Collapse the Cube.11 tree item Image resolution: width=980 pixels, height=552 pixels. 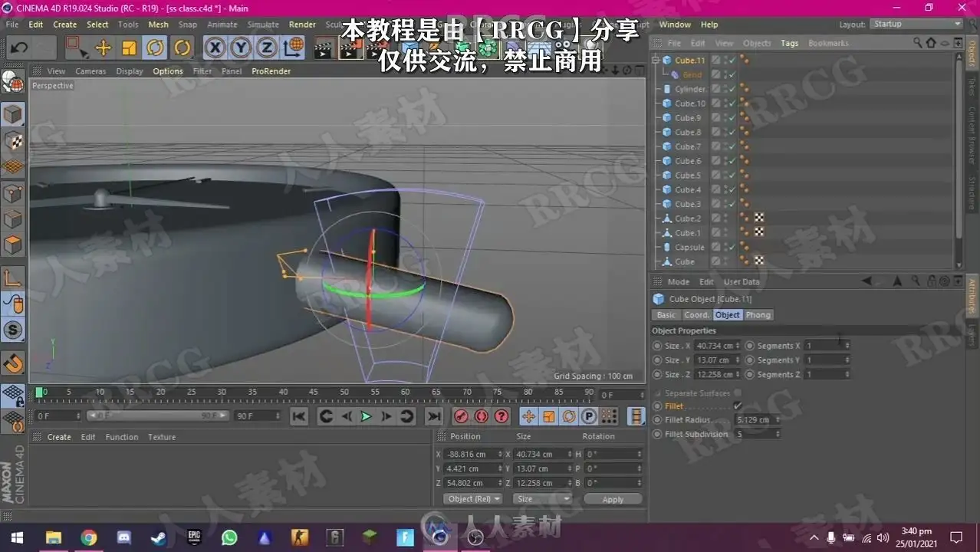[x=656, y=61]
